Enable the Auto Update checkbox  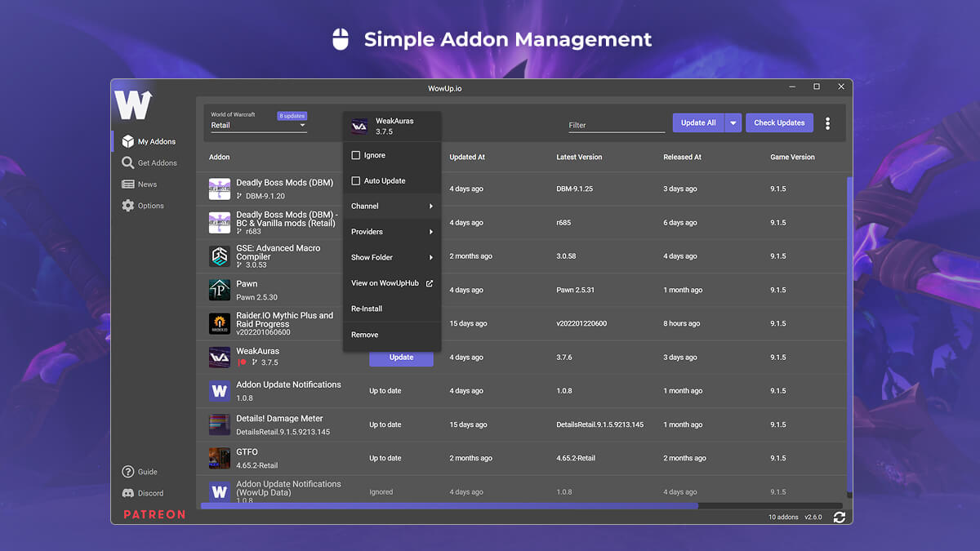(356, 181)
